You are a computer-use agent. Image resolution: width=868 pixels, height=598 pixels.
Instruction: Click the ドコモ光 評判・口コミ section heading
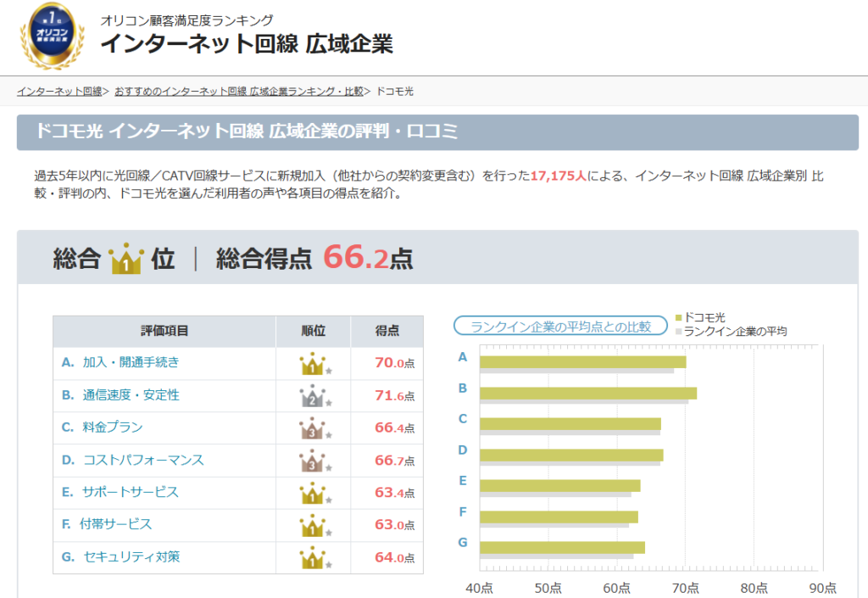tap(247, 131)
